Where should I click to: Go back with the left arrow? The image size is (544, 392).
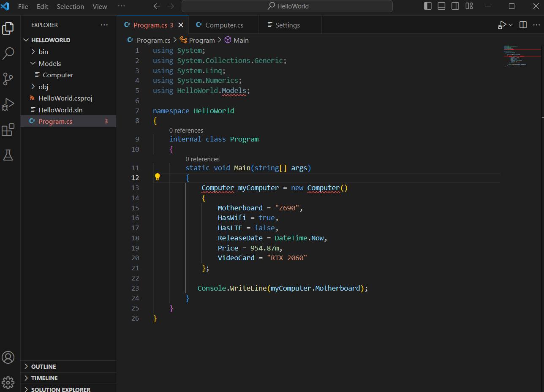click(157, 6)
